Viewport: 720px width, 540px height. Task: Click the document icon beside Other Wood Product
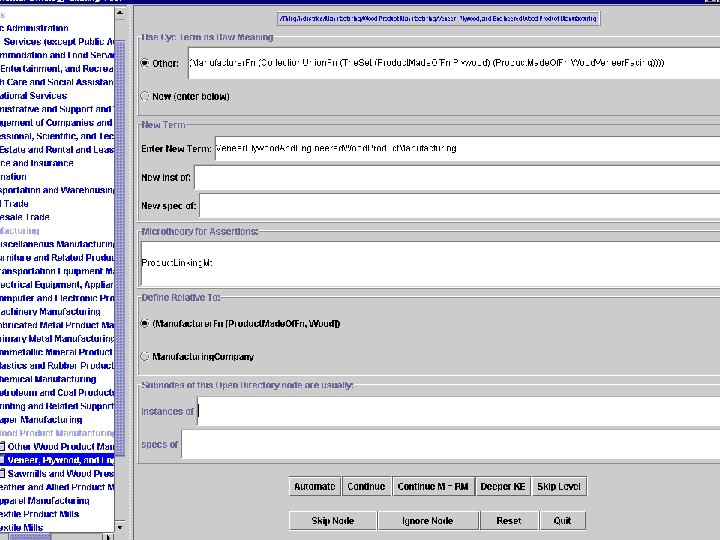tap(2, 446)
